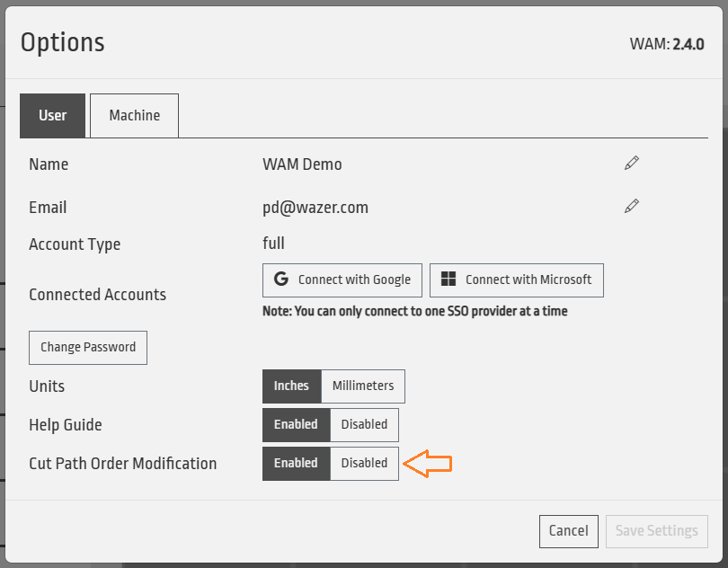Click the SSO provider note text
Image resolution: width=728 pixels, height=568 pixels.
(x=414, y=311)
